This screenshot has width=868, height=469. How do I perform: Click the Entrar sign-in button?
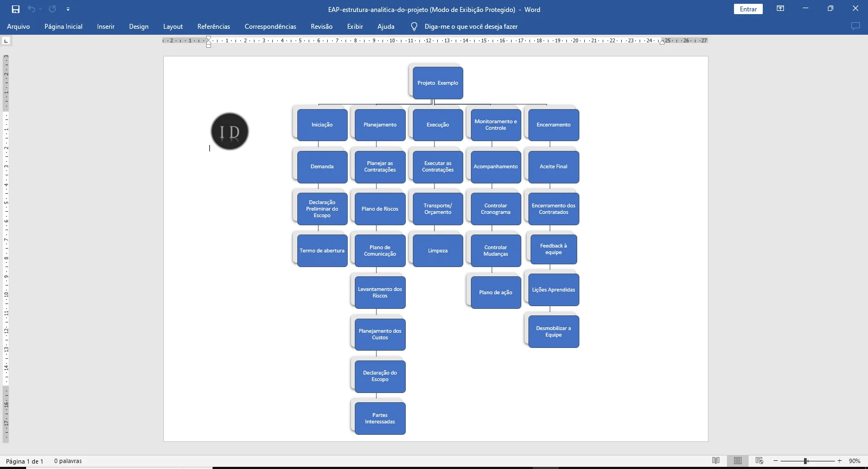(748, 9)
